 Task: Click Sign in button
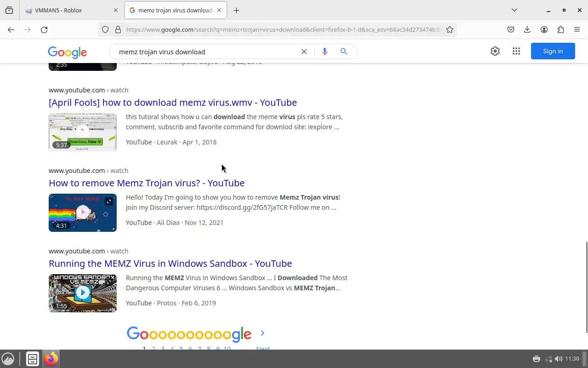pos(553,51)
